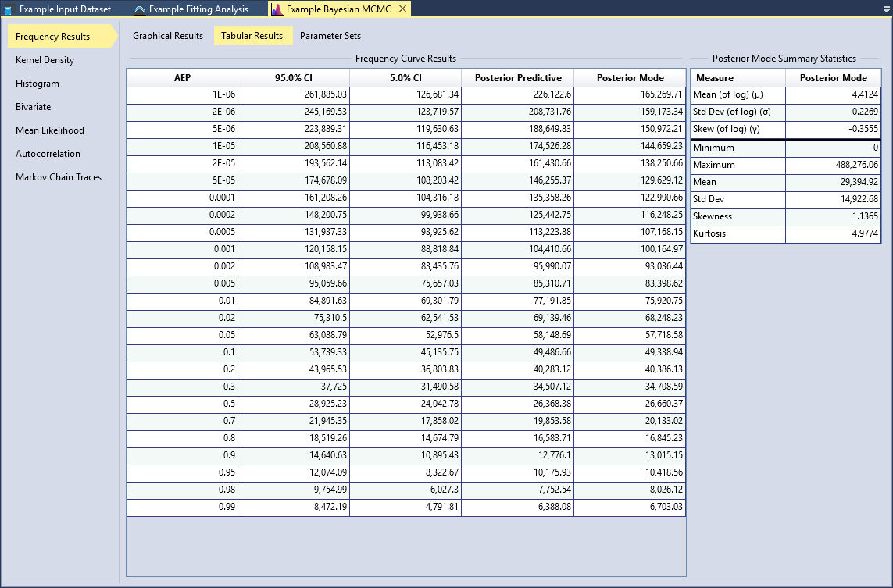
Task: Switch to the Graphical Results tab
Action: click(x=167, y=35)
